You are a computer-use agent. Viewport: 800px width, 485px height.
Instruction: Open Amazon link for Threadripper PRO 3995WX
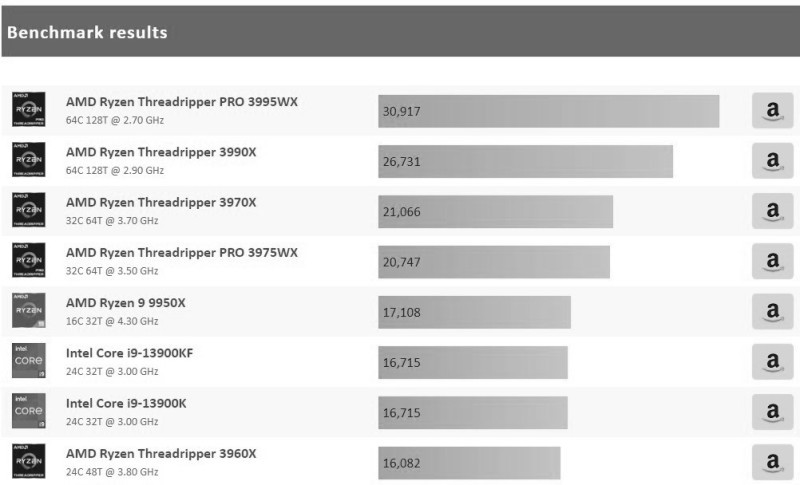[x=772, y=111]
